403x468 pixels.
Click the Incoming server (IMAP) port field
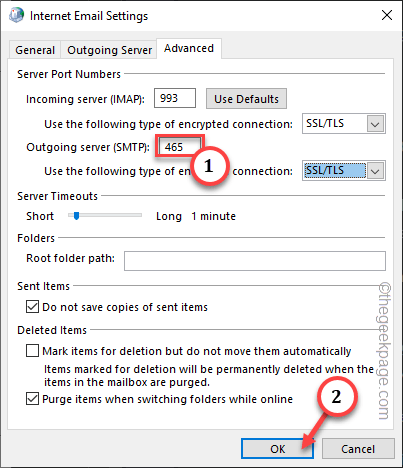point(175,98)
